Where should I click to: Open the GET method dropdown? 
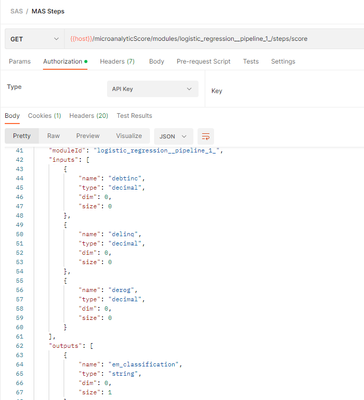tap(34, 39)
